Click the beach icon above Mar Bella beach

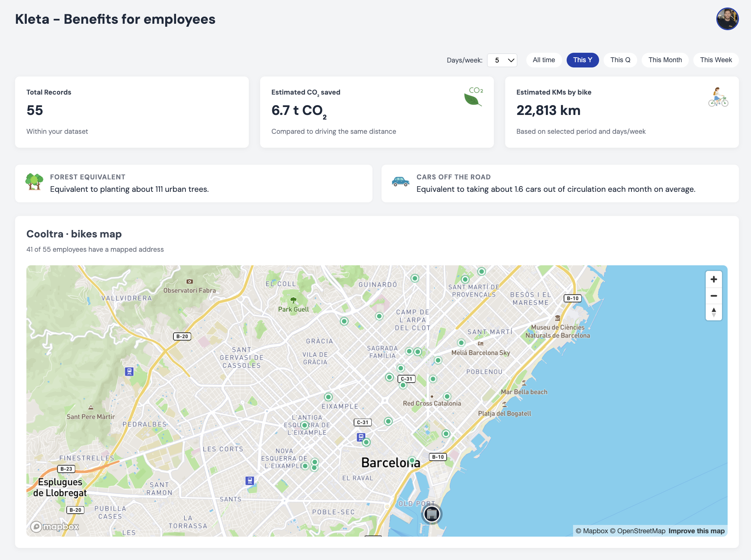pyautogui.click(x=524, y=383)
